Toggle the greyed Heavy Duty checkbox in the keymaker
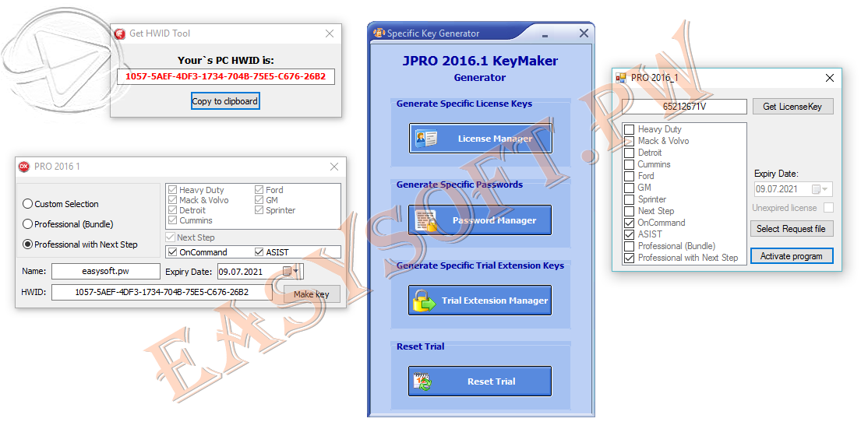Viewport: 868px width, 443px height. [173, 190]
